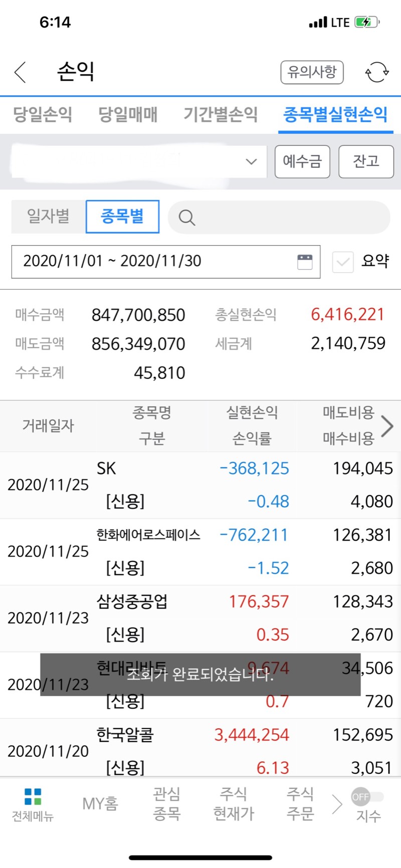Tap the 예수금 button

point(302,161)
